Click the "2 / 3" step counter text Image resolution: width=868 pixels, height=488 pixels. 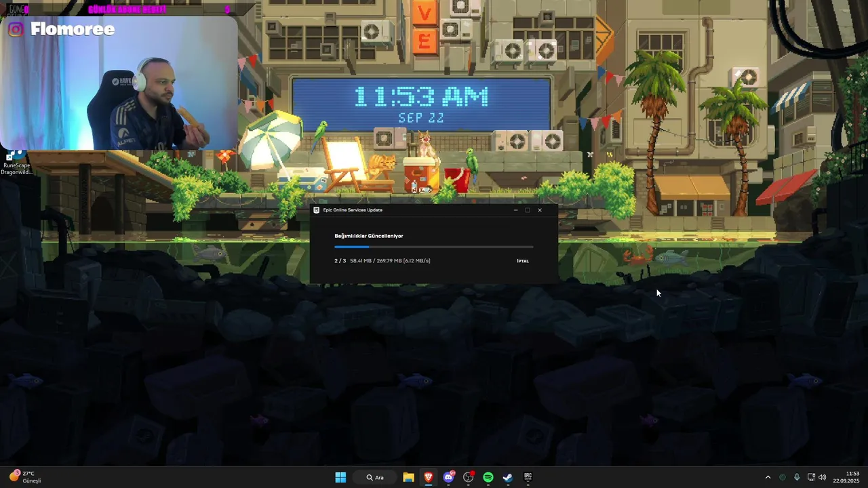pyautogui.click(x=340, y=260)
